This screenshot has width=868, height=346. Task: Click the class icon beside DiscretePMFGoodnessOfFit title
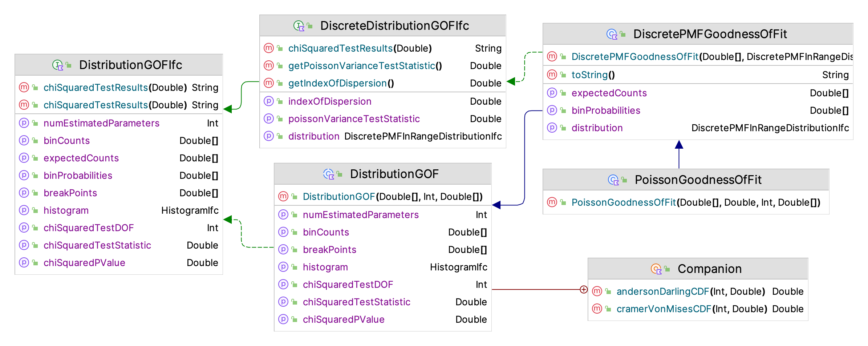click(x=612, y=34)
